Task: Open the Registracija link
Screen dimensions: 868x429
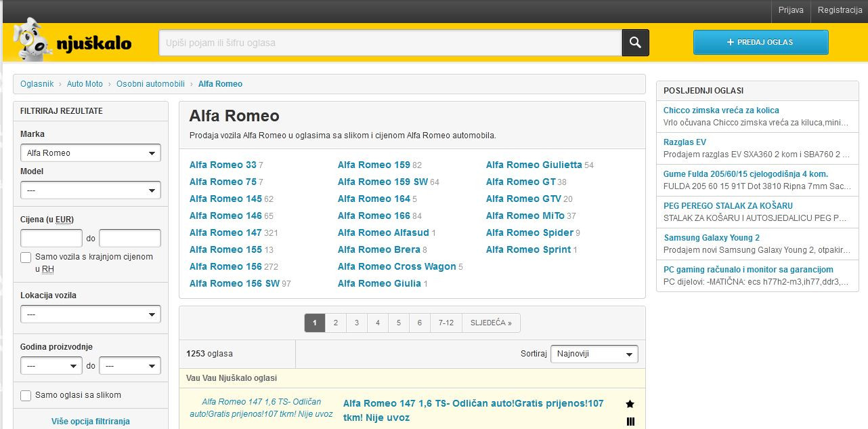Action: (840, 10)
